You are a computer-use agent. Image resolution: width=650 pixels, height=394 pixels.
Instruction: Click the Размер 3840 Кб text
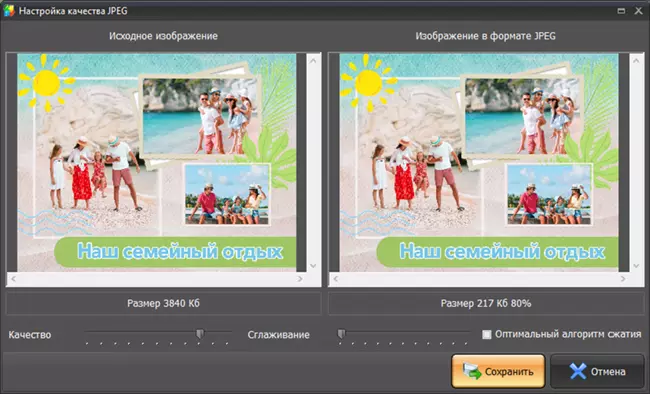pos(163,304)
